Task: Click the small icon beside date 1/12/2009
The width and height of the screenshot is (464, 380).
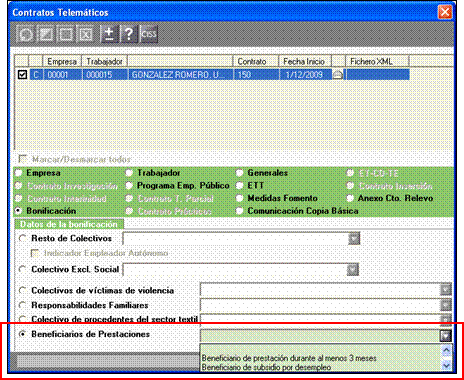Action: tap(338, 75)
